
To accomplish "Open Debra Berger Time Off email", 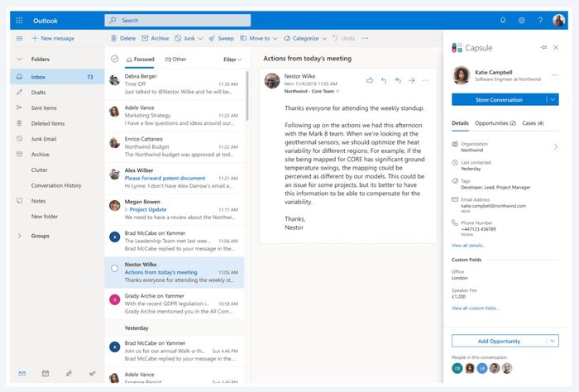I will tap(175, 84).
